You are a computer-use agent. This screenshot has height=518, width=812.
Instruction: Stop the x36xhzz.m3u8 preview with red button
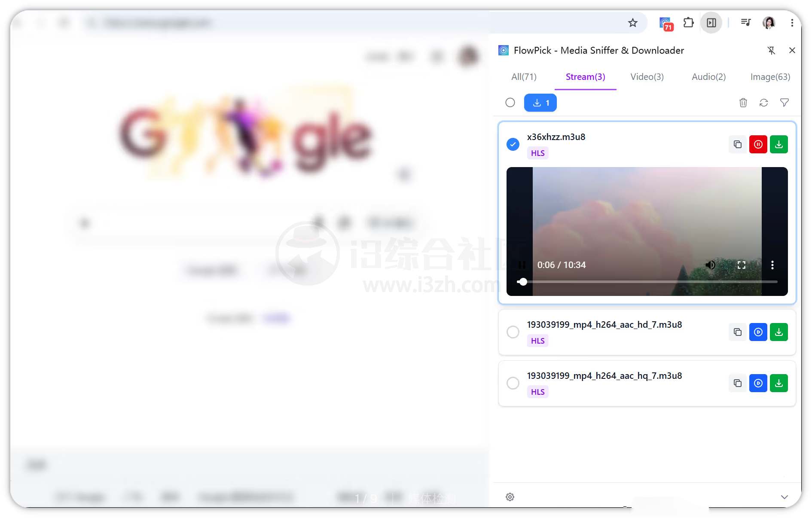click(758, 144)
